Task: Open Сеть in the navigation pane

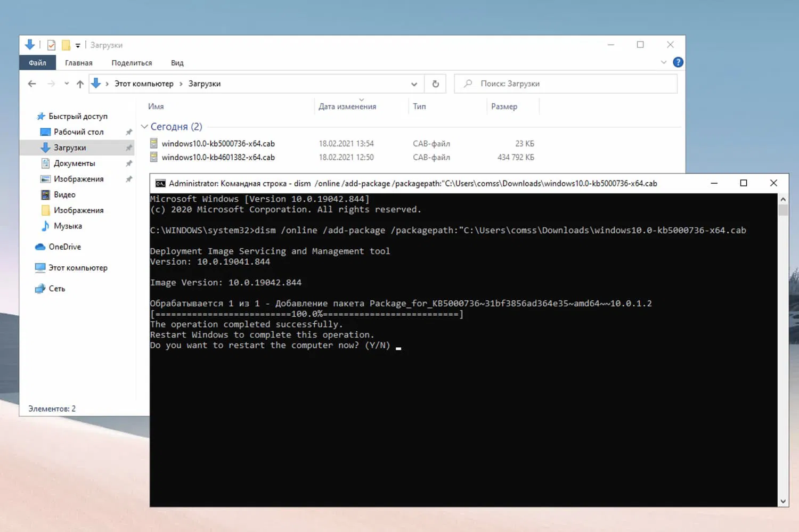Action: tap(56, 289)
